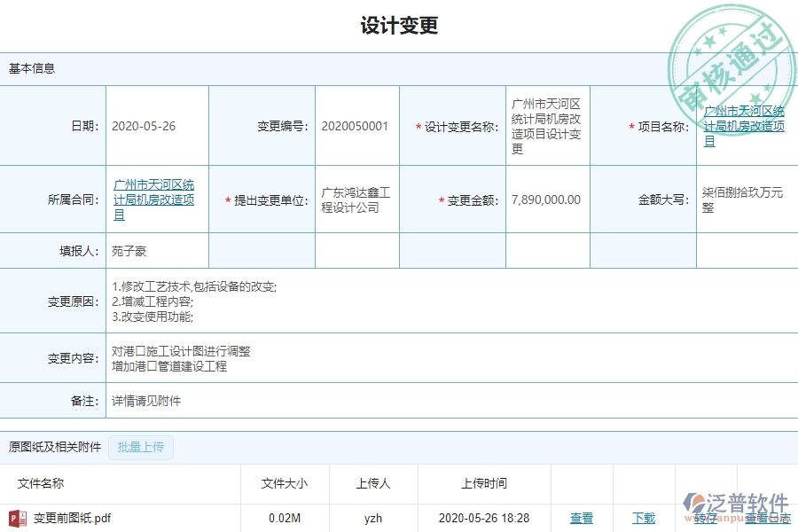Click the 转存 link
Screen dimensions: 798x532
[707, 518]
